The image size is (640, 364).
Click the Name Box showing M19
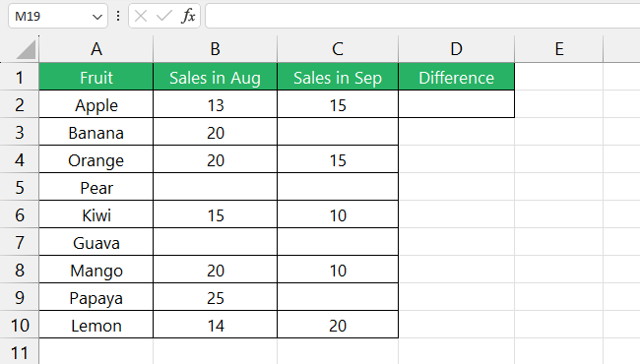[57, 16]
